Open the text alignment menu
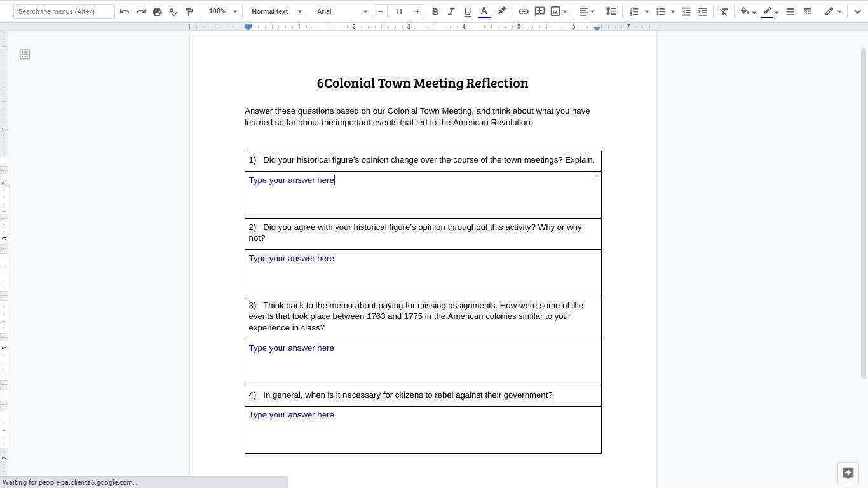The image size is (868, 488). [x=587, y=11]
